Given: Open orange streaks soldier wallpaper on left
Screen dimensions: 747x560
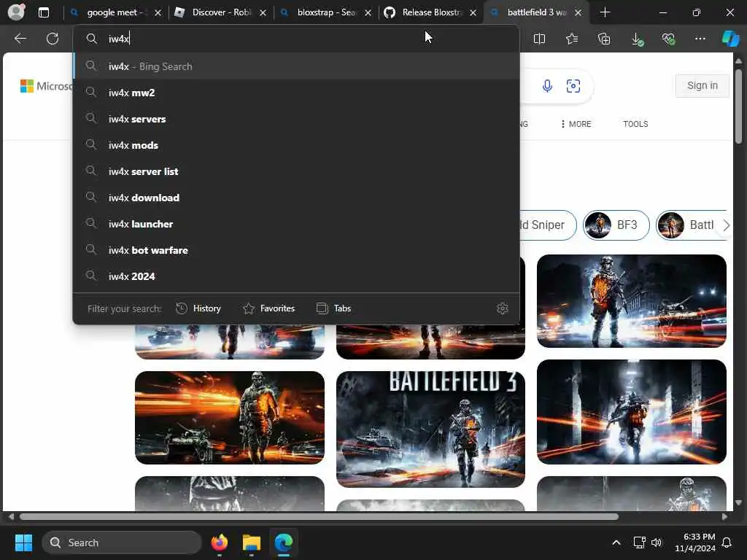Looking at the screenshot, I should click(x=230, y=418).
